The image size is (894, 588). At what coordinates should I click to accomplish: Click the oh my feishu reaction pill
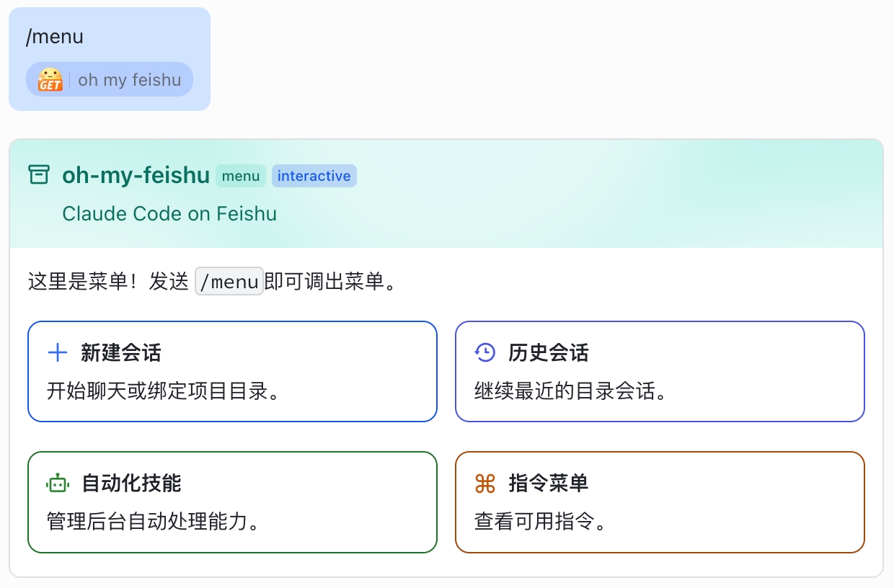pos(110,79)
